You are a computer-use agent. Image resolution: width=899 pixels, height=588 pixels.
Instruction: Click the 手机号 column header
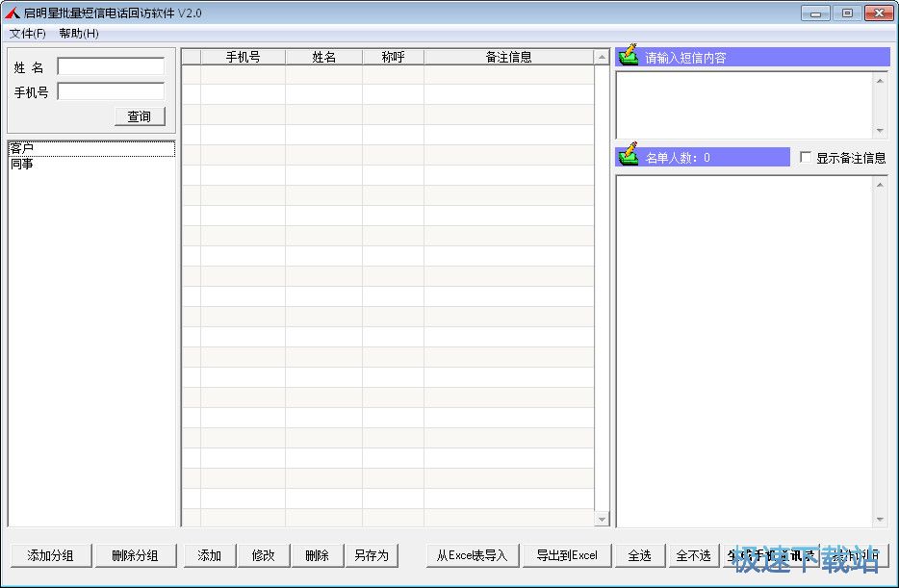coord(243,57)
